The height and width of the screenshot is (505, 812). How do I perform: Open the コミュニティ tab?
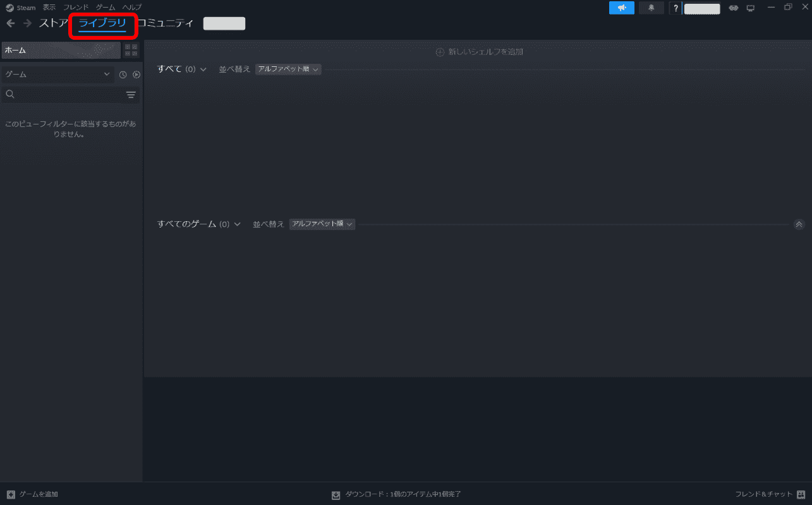(165, 23)
